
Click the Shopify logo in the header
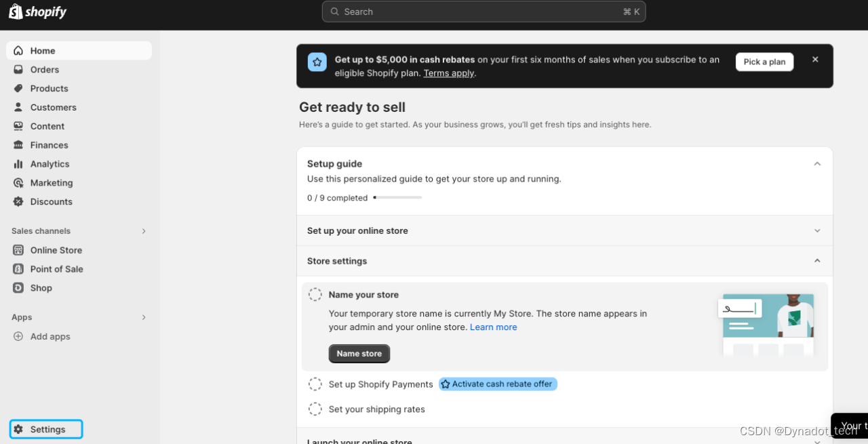pyautogui.click(x=37, y=12)
